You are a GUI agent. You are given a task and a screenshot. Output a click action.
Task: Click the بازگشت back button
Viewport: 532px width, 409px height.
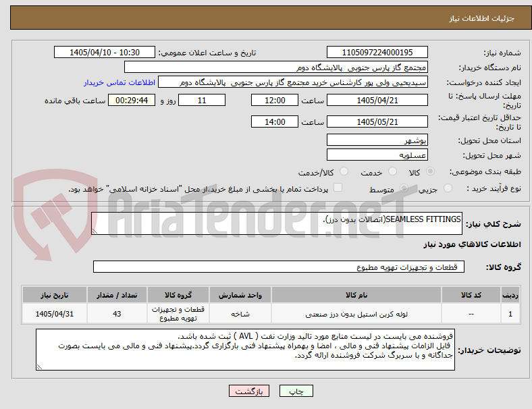pyautogui.click(x=249, y=391)
